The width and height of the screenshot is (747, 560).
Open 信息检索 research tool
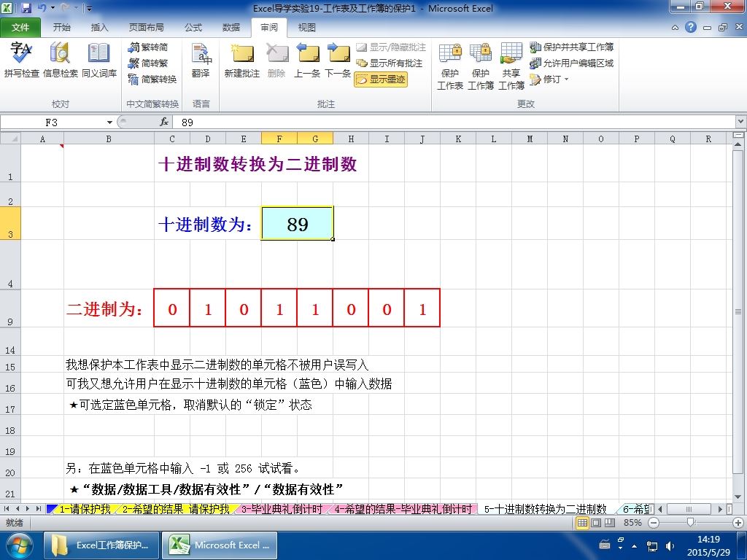click(x=60, y=60)
